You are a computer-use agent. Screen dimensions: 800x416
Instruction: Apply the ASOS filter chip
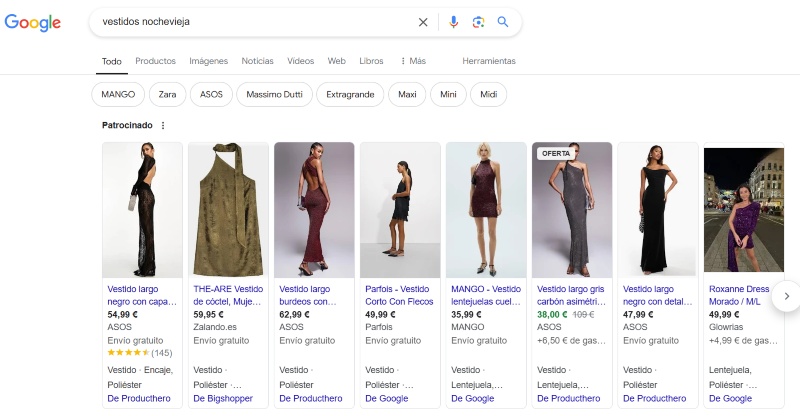pyautogui.click(x=211, y=94)
